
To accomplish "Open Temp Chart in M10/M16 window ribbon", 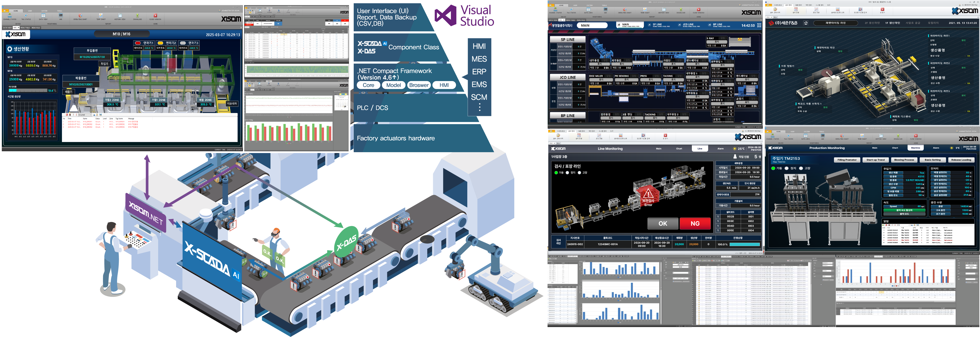I will click(101, 17).
